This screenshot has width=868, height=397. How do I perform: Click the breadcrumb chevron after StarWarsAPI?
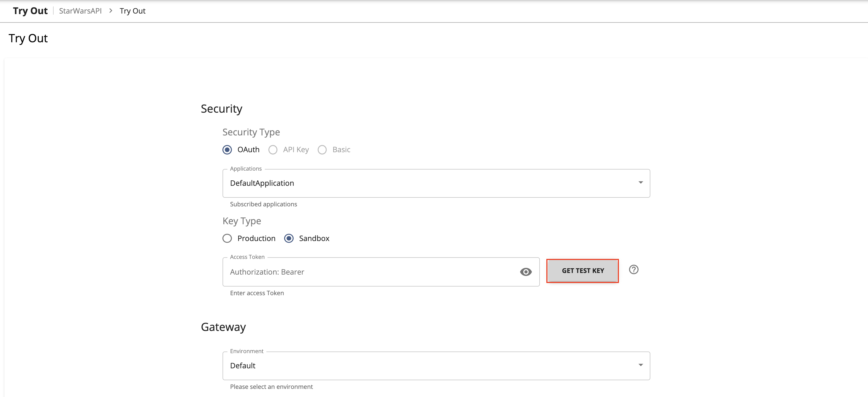point(110,11)
